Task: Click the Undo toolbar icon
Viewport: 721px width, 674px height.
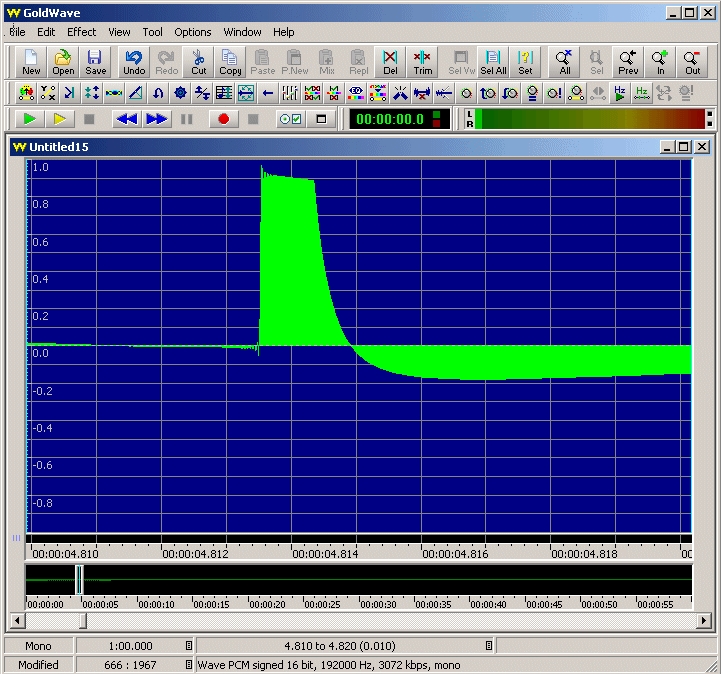Action: (134, 62)
